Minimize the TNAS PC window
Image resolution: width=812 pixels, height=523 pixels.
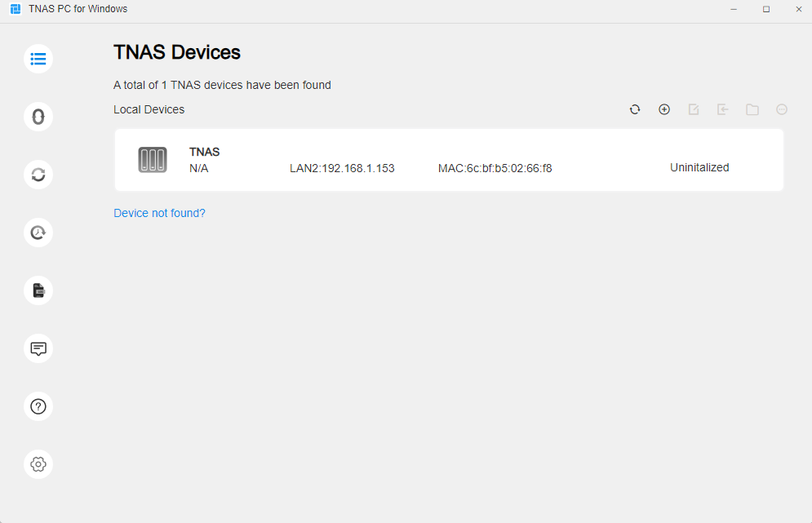tap(734, 9)
